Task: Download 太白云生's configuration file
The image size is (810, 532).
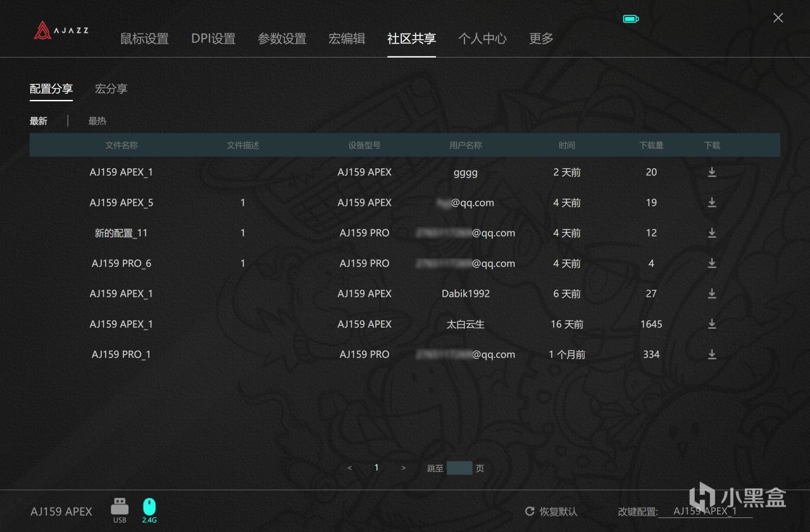Action: click(x=712, y=324)
